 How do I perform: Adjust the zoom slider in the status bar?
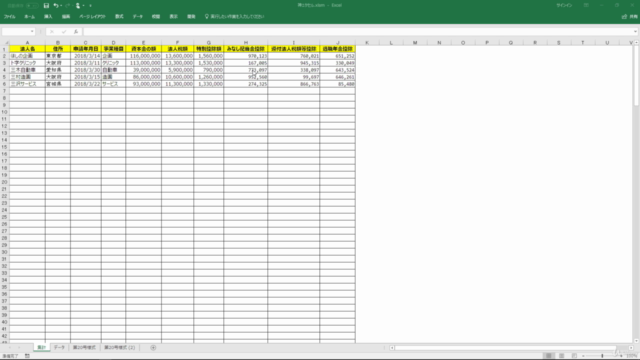pos(602,356)
